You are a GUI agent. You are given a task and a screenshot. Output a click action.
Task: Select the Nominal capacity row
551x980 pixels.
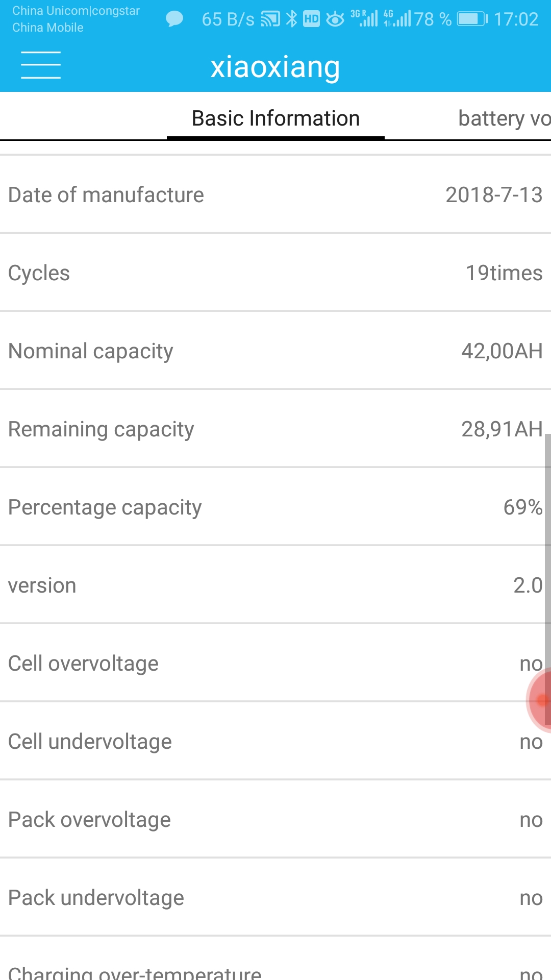(275, 351)
